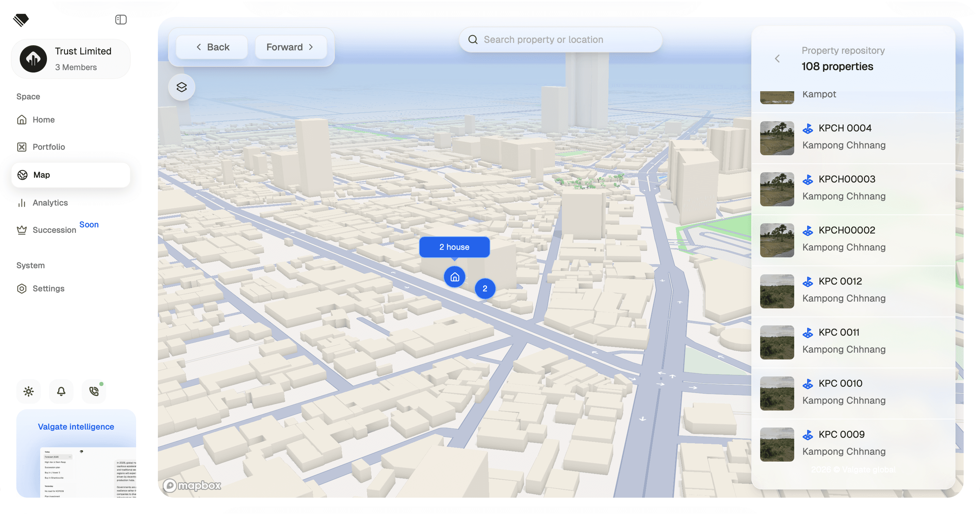This screenshot has height=514, width=980.
Task: Click the house marker on map
Action: pos(454,277)
